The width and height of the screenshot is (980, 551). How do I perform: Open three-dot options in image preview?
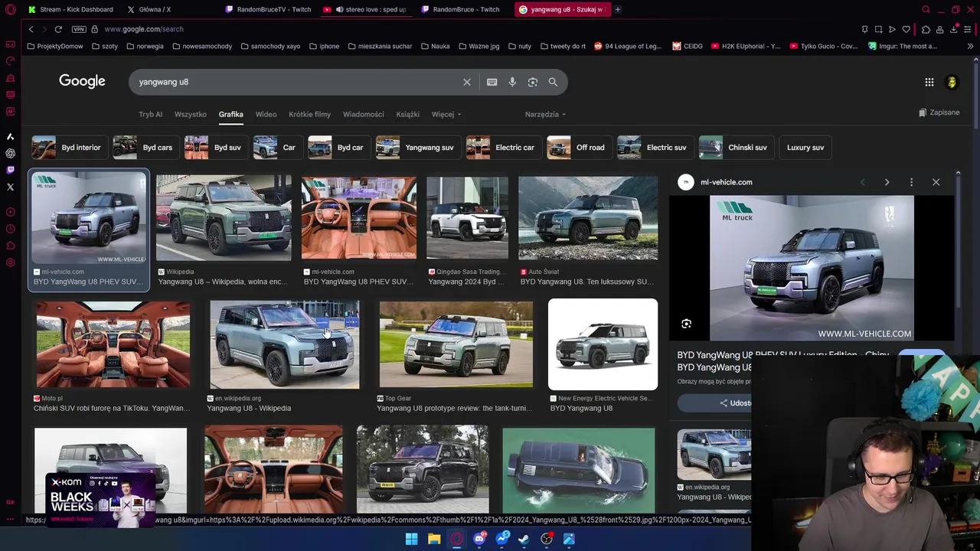[x=911, y=182]
